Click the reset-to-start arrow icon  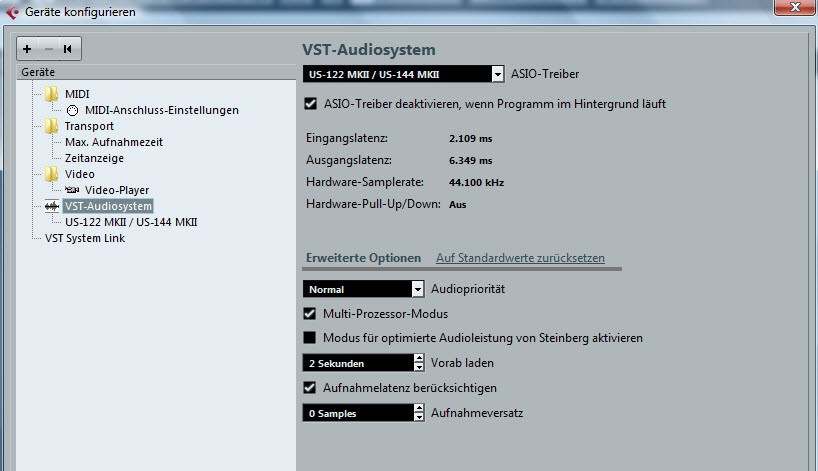click(68, 49)
